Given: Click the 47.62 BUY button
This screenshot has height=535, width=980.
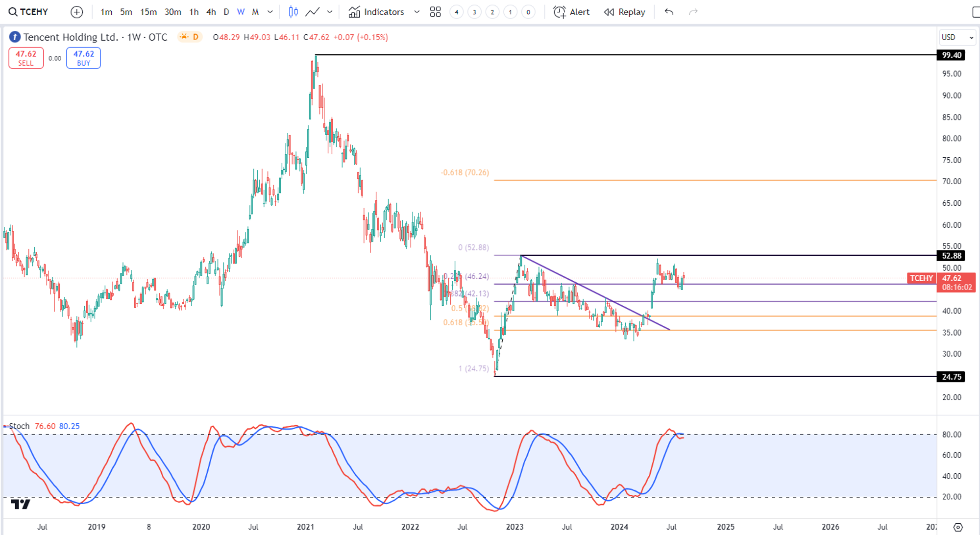Looking at the screenshot, I should coord(83,58).
